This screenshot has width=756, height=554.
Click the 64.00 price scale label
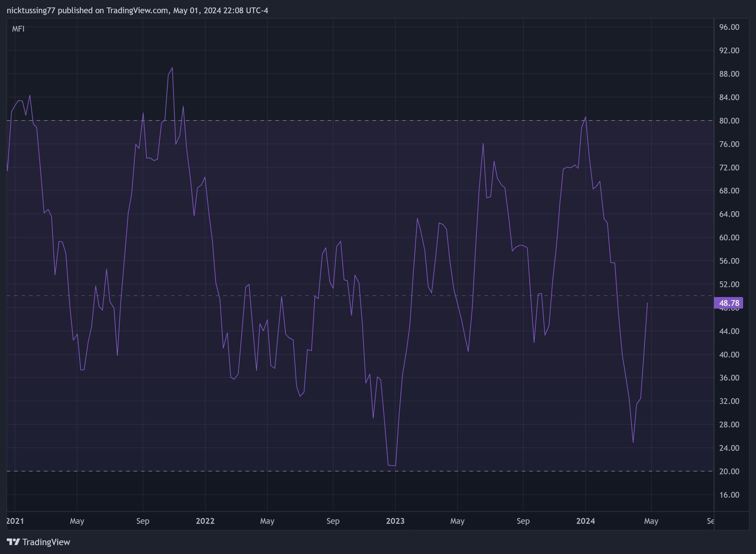[729, 214]
